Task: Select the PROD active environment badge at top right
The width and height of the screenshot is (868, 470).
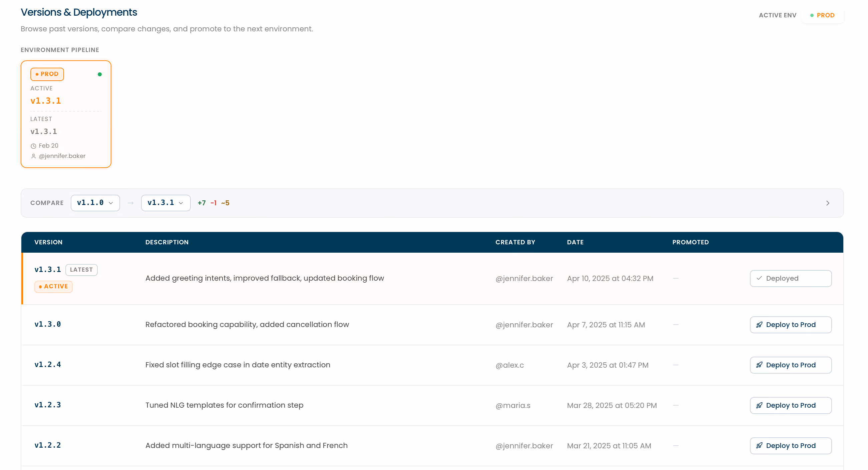Action: tap(822, 15)
